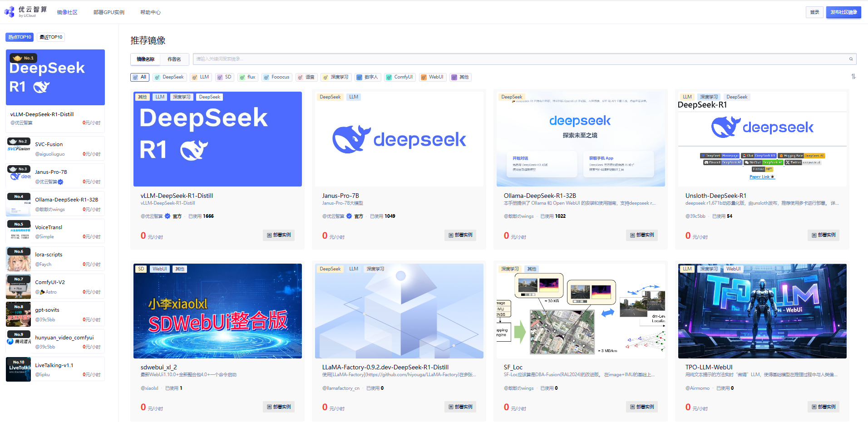Click the verified badge on vLLM-DeepSeek-R1-Distill card

[168, 216]
